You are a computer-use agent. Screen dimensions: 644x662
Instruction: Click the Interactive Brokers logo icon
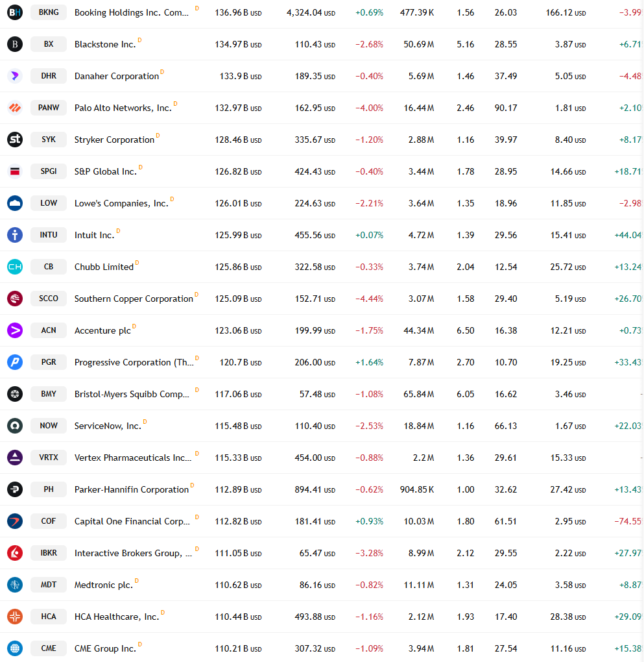[15, 553]
